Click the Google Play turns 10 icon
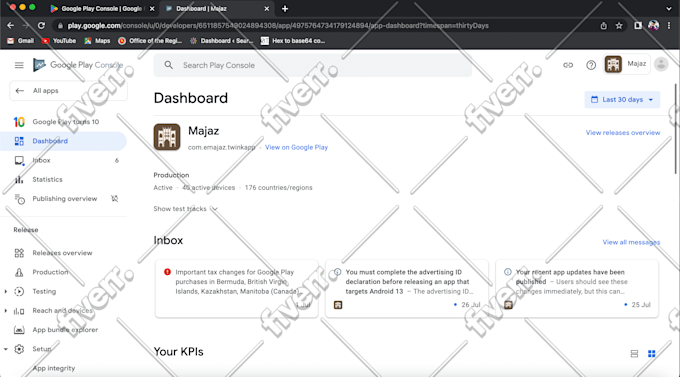 coord(19,122)
